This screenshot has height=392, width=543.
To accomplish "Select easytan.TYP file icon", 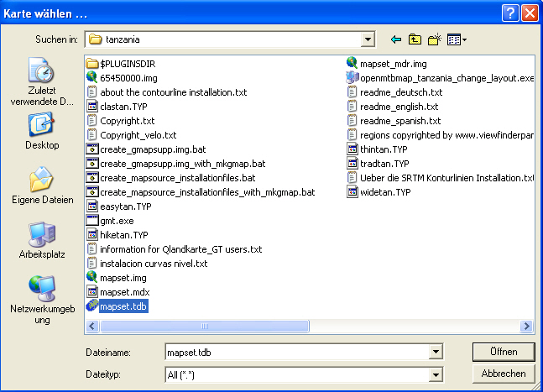I will click(92, 206).
